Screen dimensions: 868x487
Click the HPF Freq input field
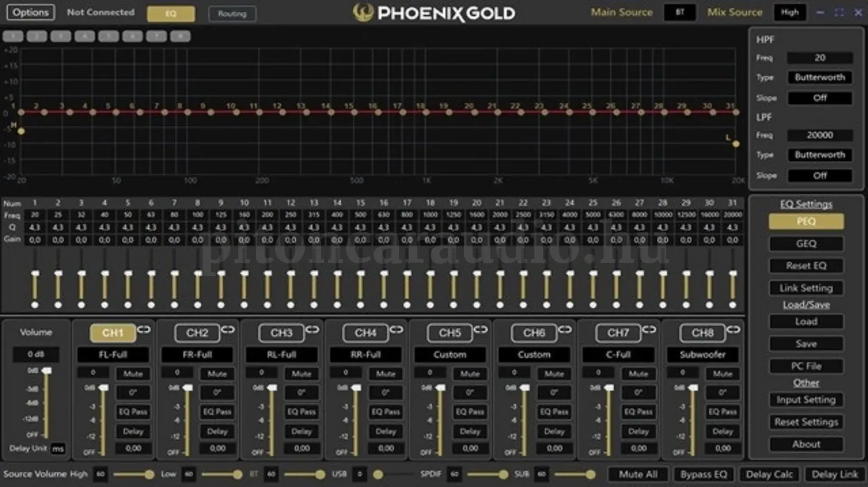click(x=820, y=58)
